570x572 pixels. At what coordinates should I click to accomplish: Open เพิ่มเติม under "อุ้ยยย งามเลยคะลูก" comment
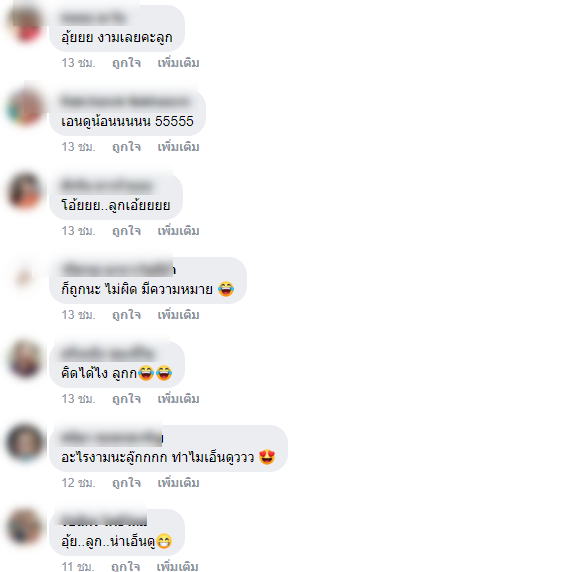pyautogui.click(x=178, y=63)
